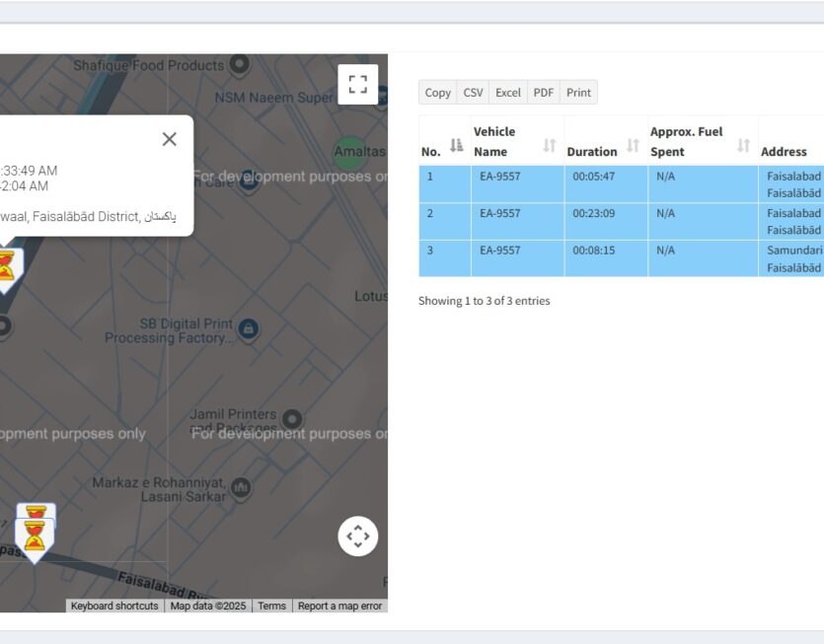Click Shafique Food Products map pin
824x644 pixels.
coord(239,65)
